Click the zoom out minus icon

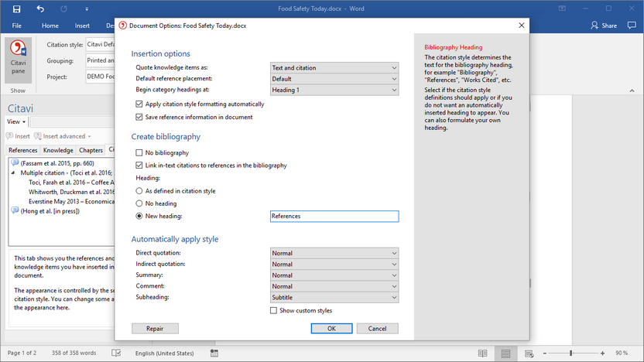545,353
